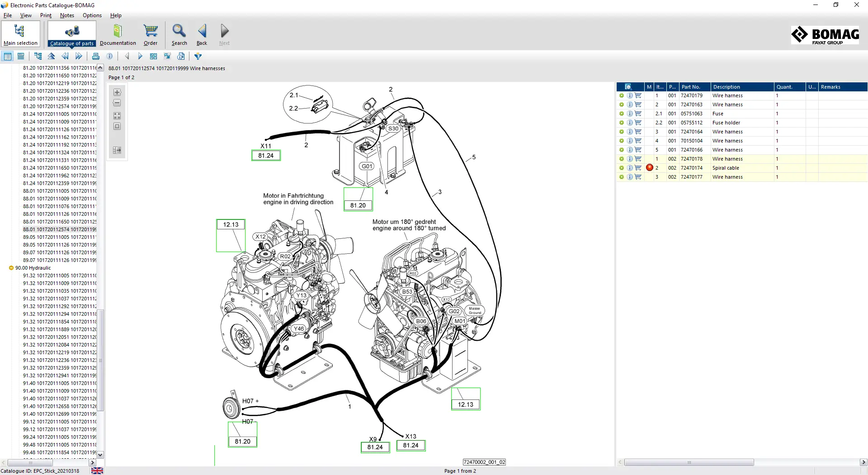The width and height of the screenshot is (868, 475).
Task: Click the Print toolbar icon
Action: coord(96,56)
